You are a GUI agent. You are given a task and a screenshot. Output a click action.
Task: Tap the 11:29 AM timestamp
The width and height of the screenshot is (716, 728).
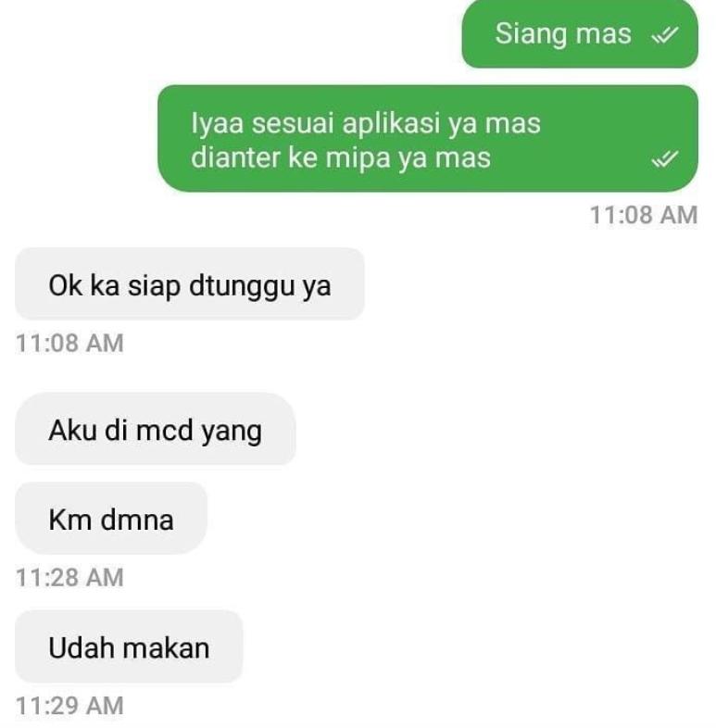tap(69, 706)
